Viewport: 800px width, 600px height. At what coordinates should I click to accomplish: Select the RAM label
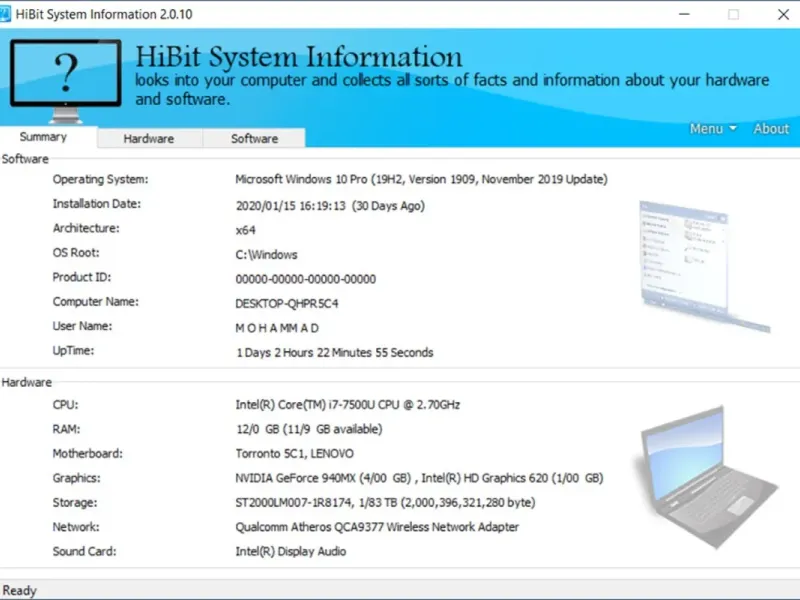coord(66,430)
